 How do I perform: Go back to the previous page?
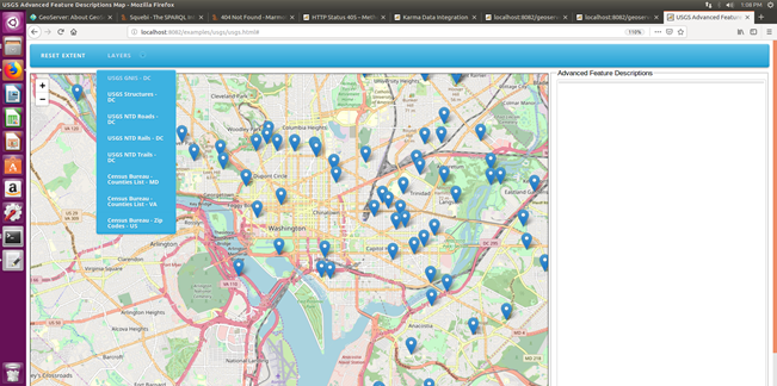[x=34, y=32]
